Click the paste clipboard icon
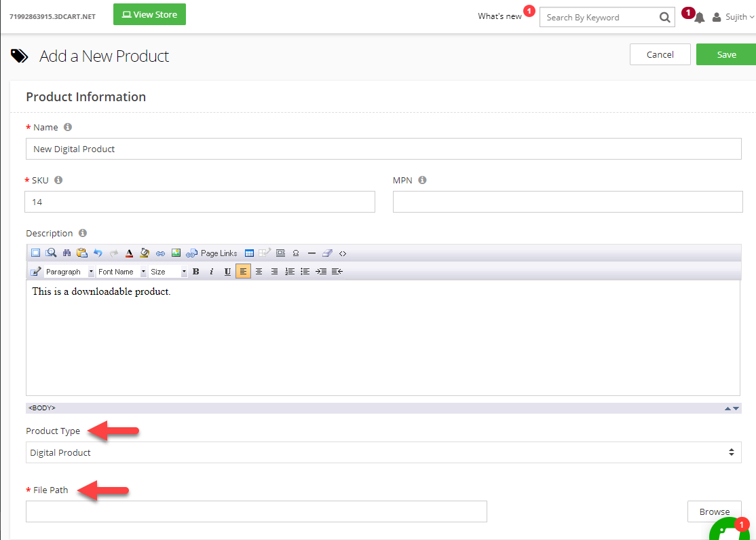This screenshot has width=756, height=540. (82, 253)
